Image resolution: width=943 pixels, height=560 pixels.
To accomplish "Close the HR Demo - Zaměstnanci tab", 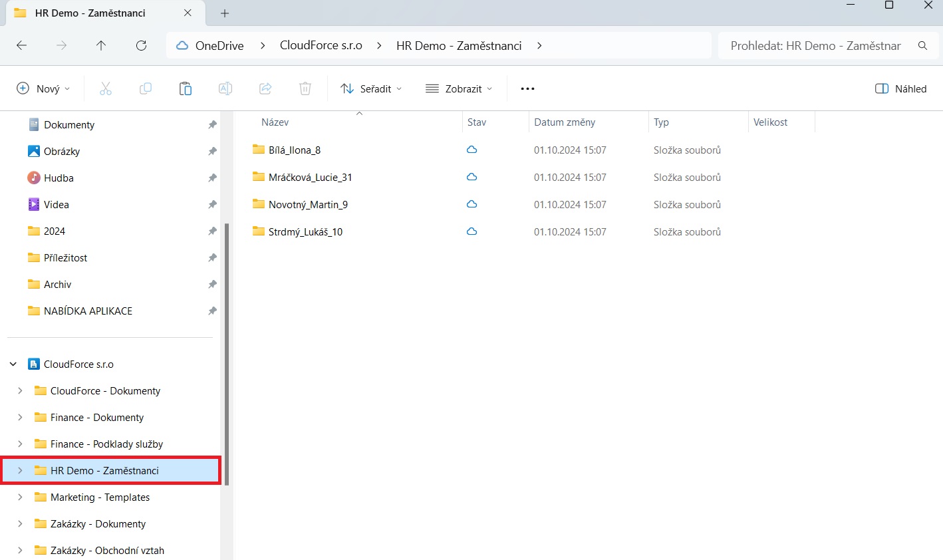I will coord(188,13).
